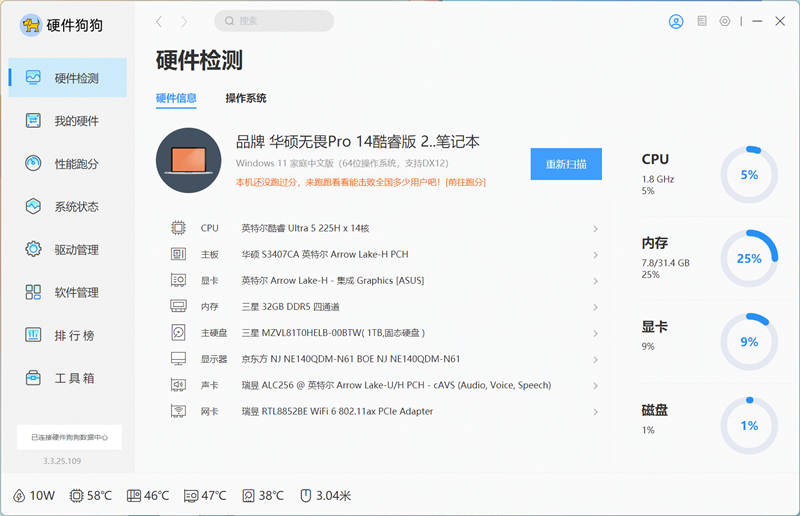Screen dimensions: 800x516
Task: Click the GPU 47°C status icon
Action: click(x=191, y=496)
